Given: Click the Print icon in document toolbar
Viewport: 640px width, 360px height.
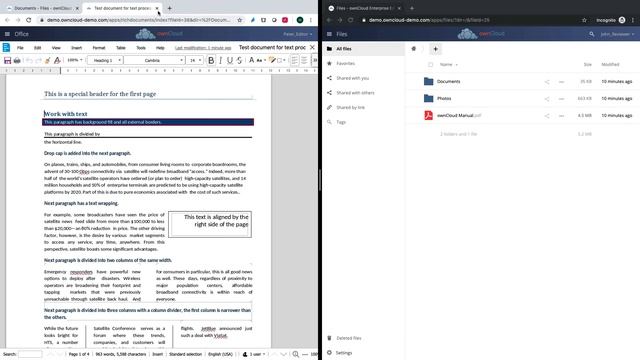Looking at the screenshot, I should pyautogui.click(x=17, y=60).
